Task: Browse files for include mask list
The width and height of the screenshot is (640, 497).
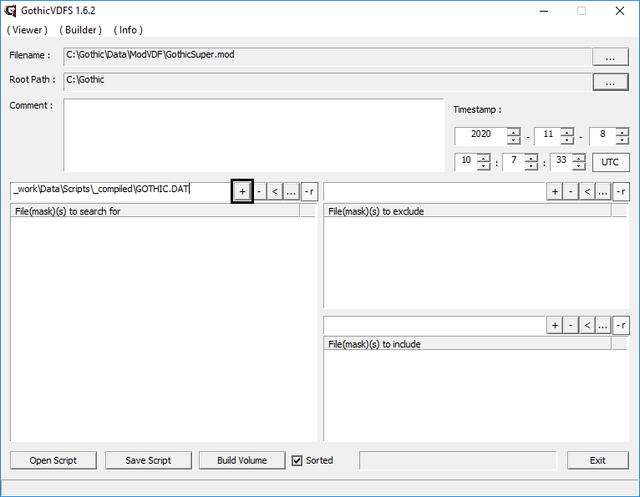Action: [603, 325]
